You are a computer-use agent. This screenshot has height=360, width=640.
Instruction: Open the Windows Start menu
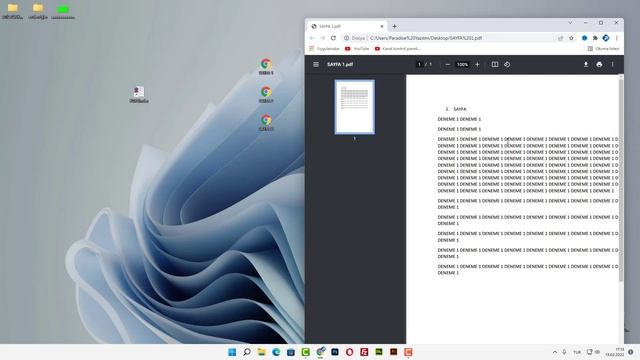232,352
